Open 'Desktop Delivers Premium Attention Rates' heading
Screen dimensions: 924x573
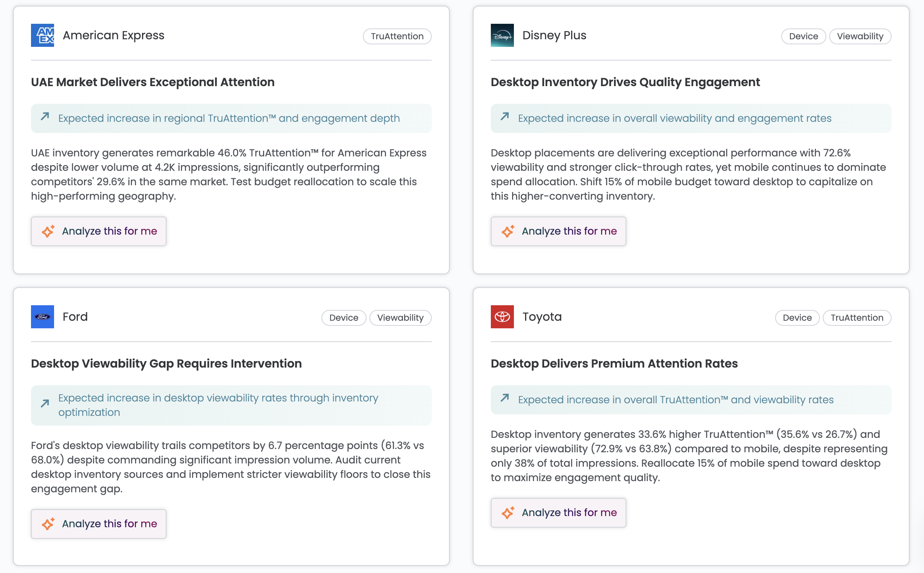[614, 364]
